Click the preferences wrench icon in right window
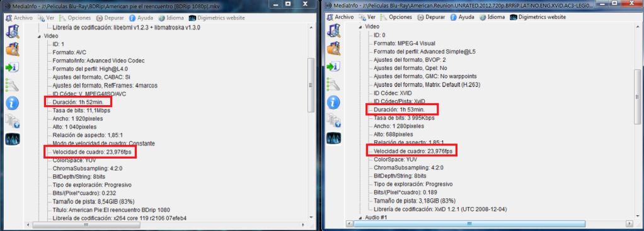This screenshot has width=644, height=231. [334, 84]
